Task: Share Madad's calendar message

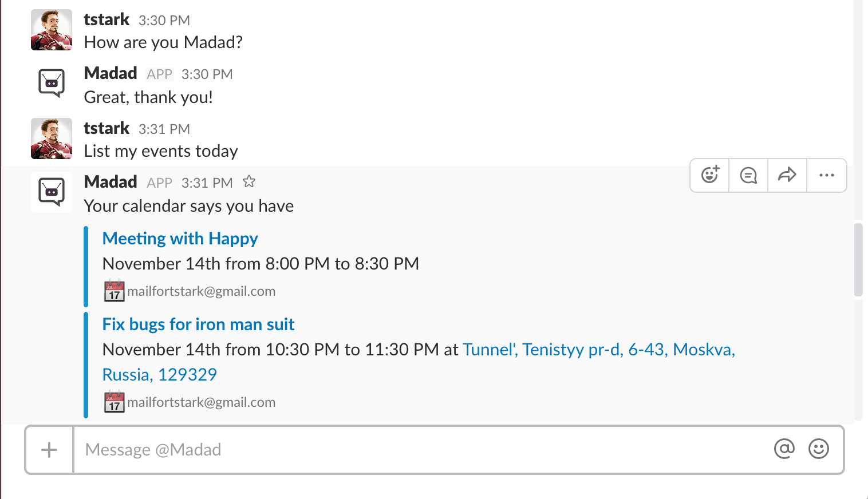Action: coord(787,175)
